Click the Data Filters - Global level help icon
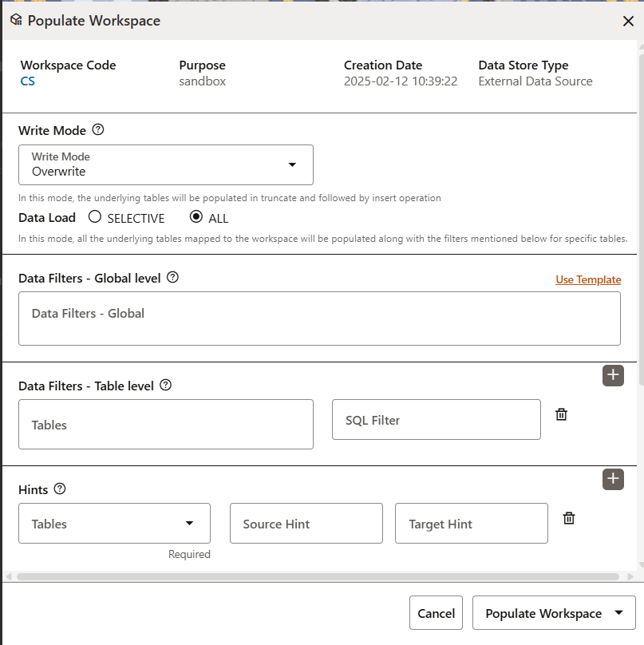Image resolution: width=644 pixels, height=645 pixels. tap(173, 278)
